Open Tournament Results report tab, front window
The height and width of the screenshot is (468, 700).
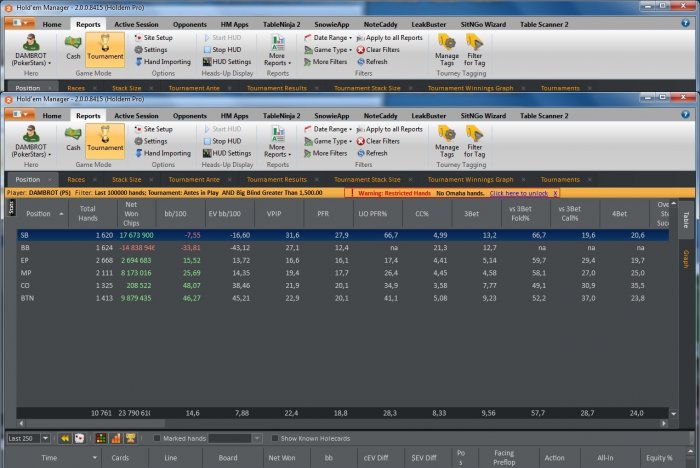277,180
